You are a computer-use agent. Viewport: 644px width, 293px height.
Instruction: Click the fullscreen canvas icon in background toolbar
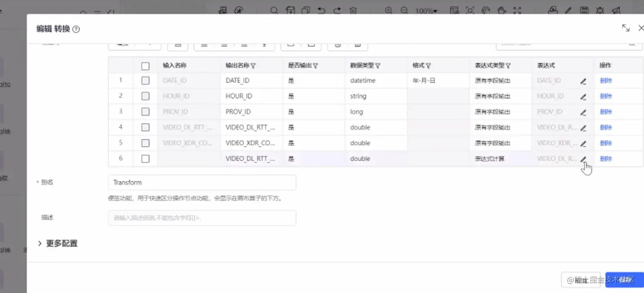517,11
